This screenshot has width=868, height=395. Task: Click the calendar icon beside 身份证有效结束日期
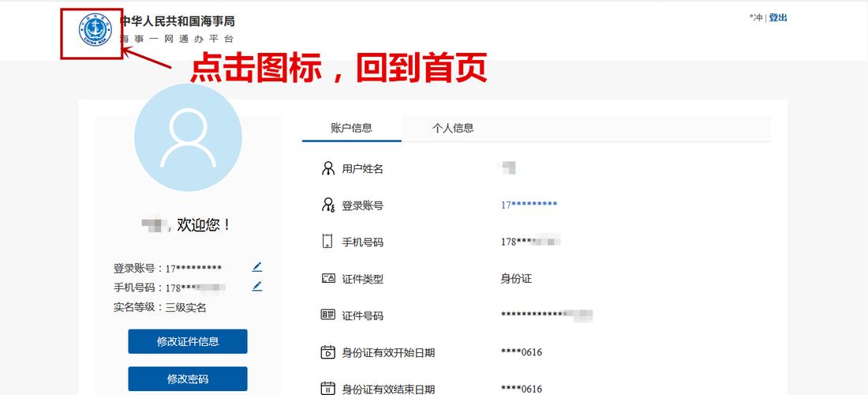[x=328, y=389]
